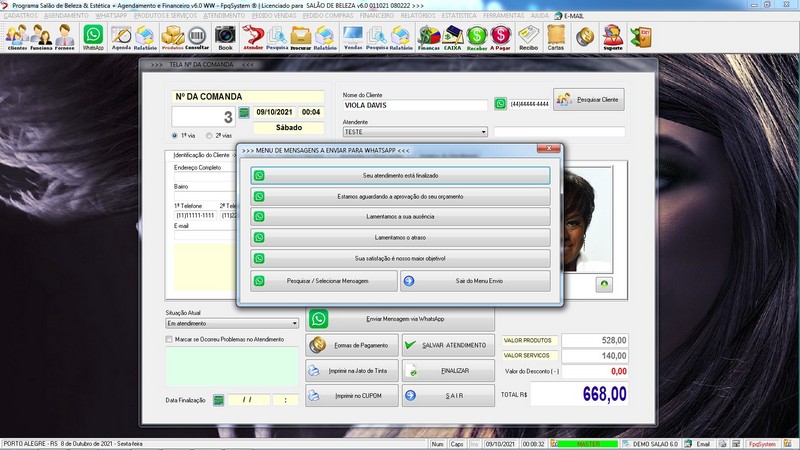Open the AGENDAMENTO menu

tap(66, 16)
